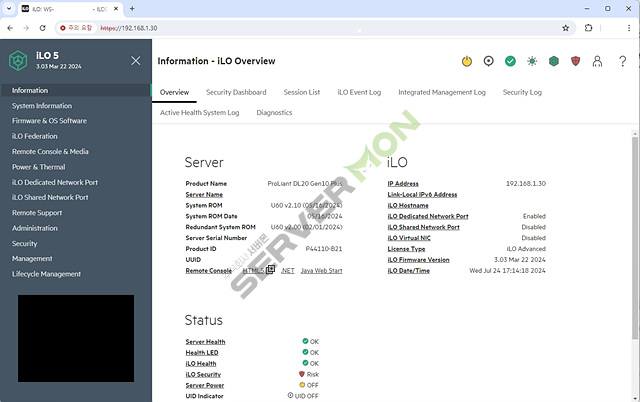Click the iLO Virtual NIC link

tap(409, 238)
